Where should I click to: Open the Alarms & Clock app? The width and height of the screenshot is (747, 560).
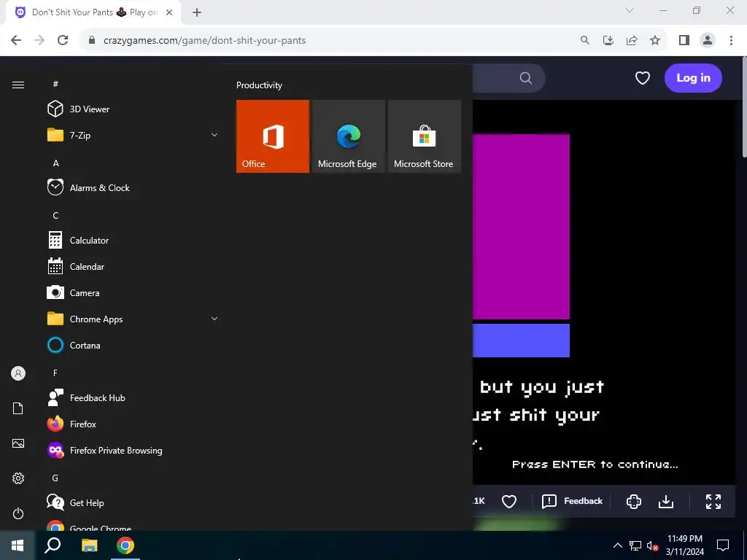pos(133,187)
